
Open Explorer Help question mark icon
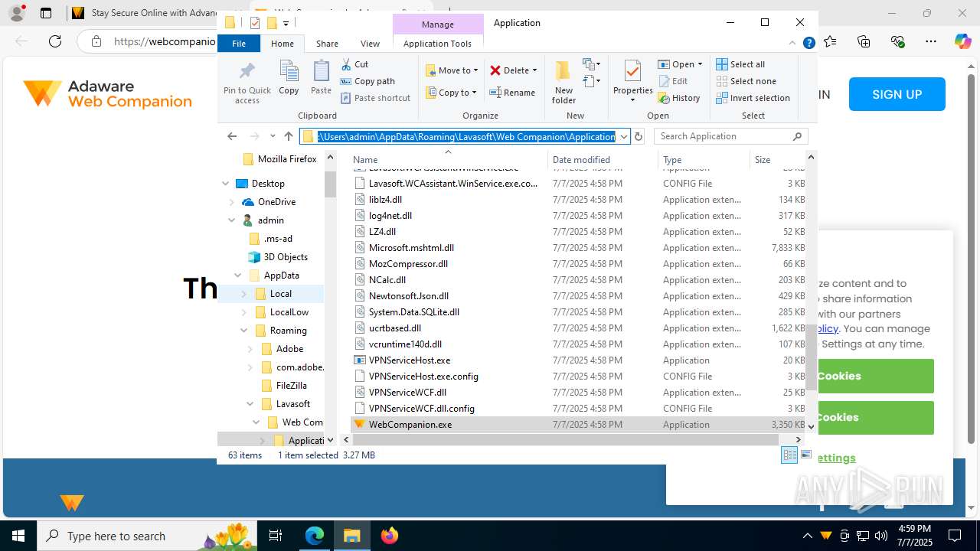(808, 44)
